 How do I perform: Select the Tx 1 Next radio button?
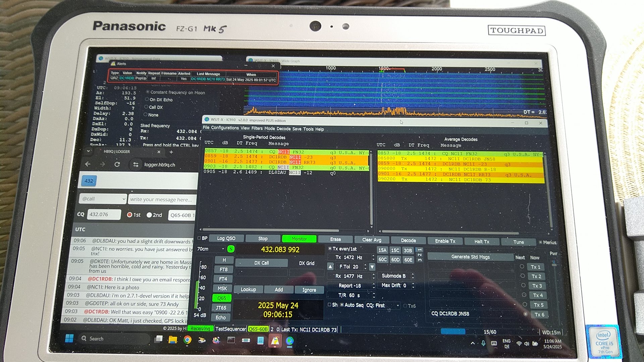pyautogui.click(x=522, y=266)
